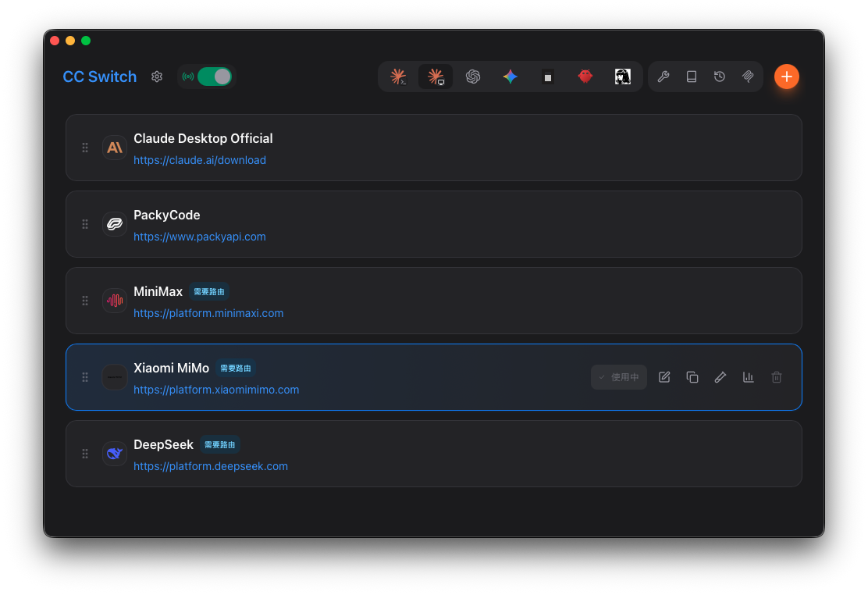Grab the DeepSeek drag handle

(85, 453)
